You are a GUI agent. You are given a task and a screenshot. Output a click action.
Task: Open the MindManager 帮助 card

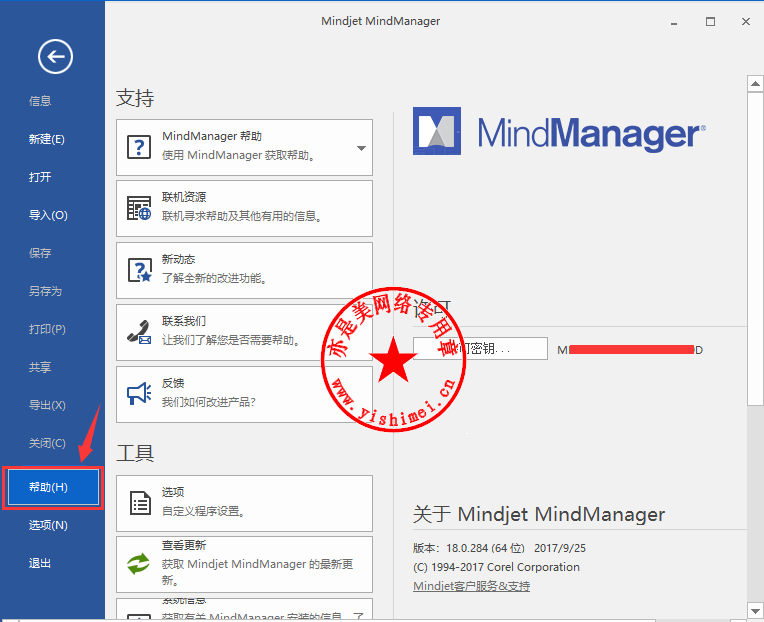click(244, 147)
